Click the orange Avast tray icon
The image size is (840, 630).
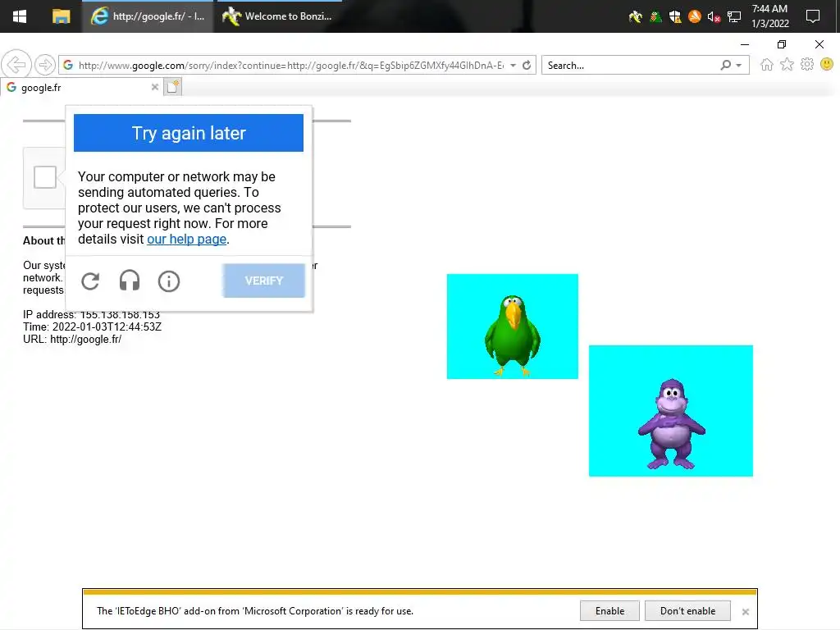(x=694, y=16)
